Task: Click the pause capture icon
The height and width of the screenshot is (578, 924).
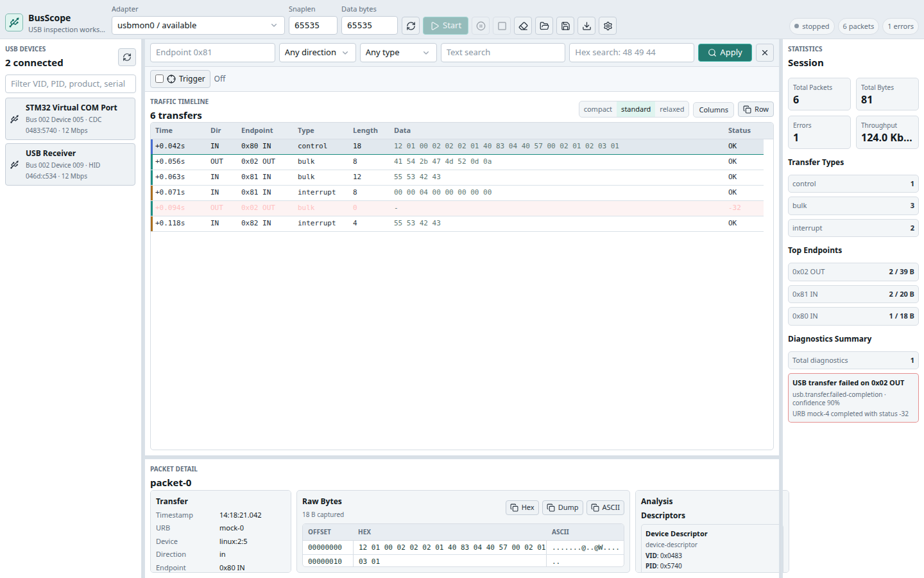Action: pyautogui.click(x=481, y=26)
